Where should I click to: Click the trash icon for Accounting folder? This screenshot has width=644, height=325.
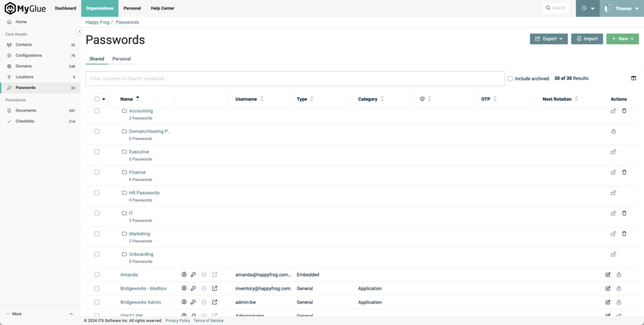point(624,111)
